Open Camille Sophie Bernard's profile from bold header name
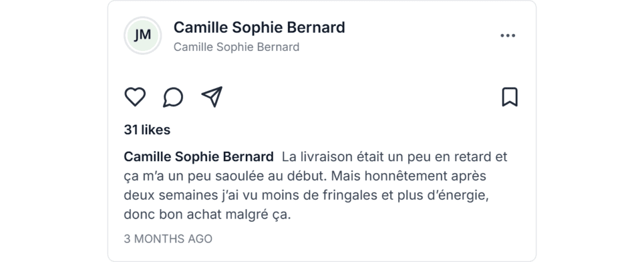The width and height of the screenshot is (644, 262). (x=259, y=28)
